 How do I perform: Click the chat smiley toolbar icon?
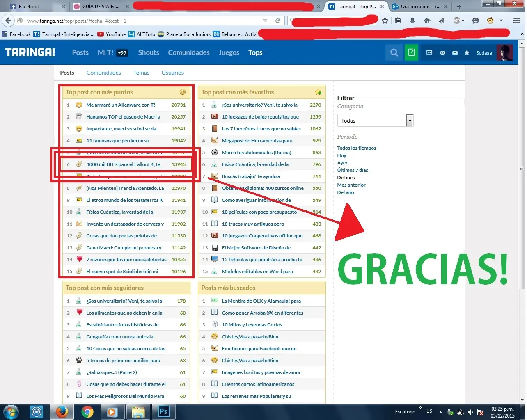click(x=476, y=21)
